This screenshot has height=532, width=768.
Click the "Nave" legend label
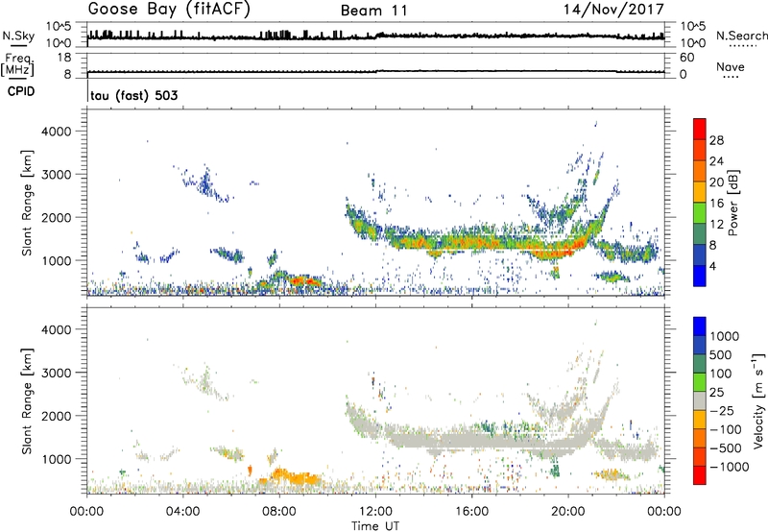[x=730, y=66]
